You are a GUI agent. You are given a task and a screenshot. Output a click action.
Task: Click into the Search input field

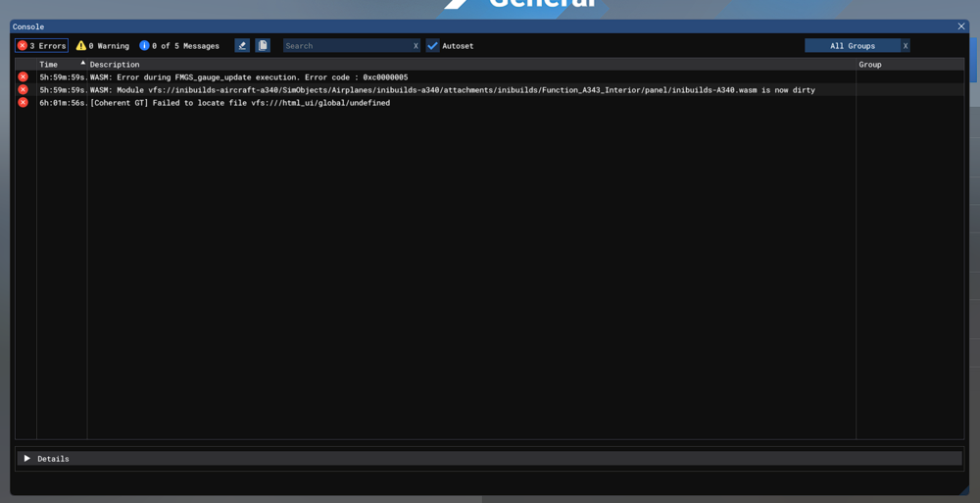pyautogui.click(x=346, y=46)
